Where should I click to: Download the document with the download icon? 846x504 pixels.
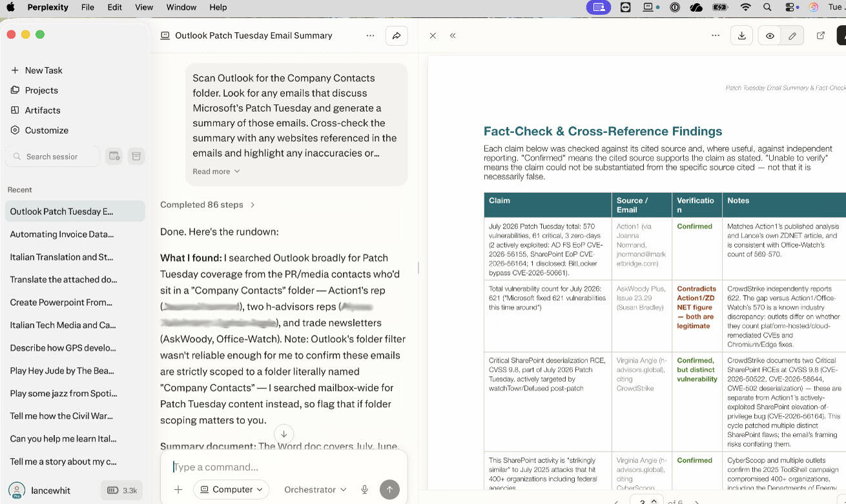tap(742, 35)
